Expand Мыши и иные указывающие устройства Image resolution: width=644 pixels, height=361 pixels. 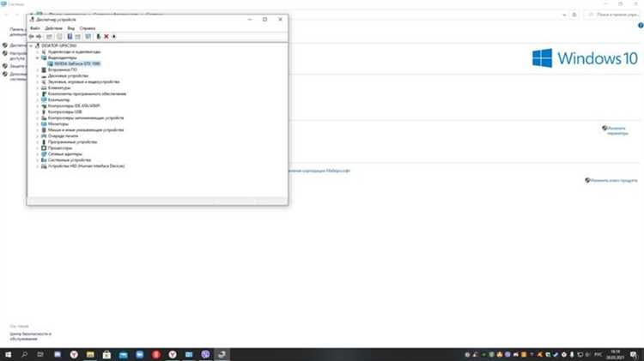tap(38, 130)
